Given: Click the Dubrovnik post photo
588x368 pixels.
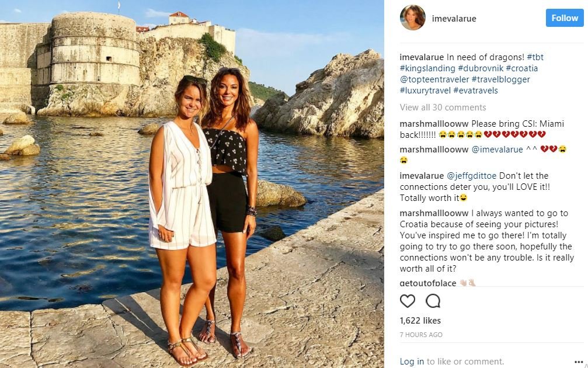Looking at the screenshot, I should (192, 184).
